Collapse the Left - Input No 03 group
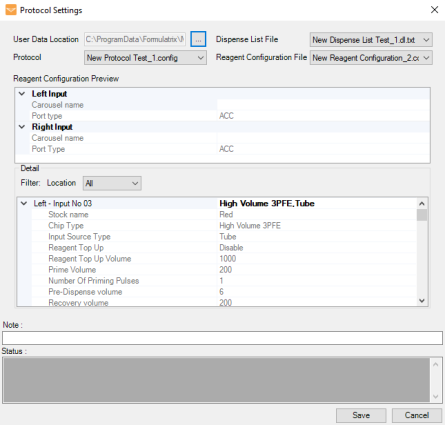This screenshot has width=445, height=425. pos(24,203)
